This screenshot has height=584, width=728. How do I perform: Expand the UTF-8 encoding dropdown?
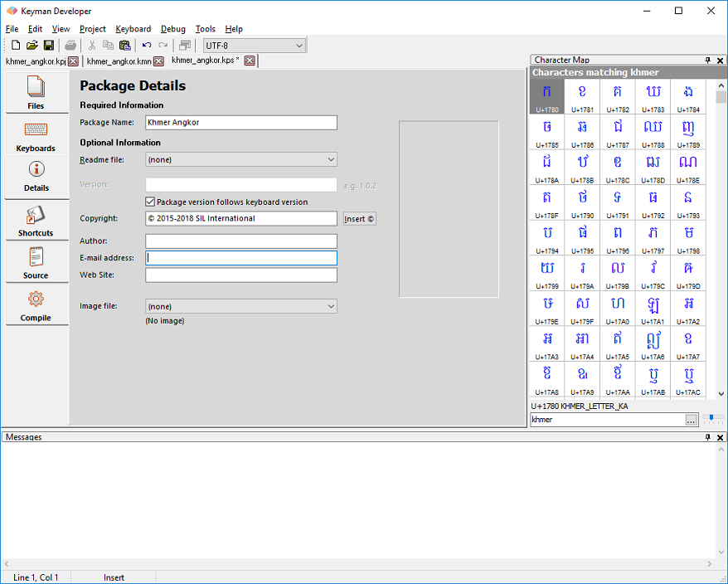[299, 46]
